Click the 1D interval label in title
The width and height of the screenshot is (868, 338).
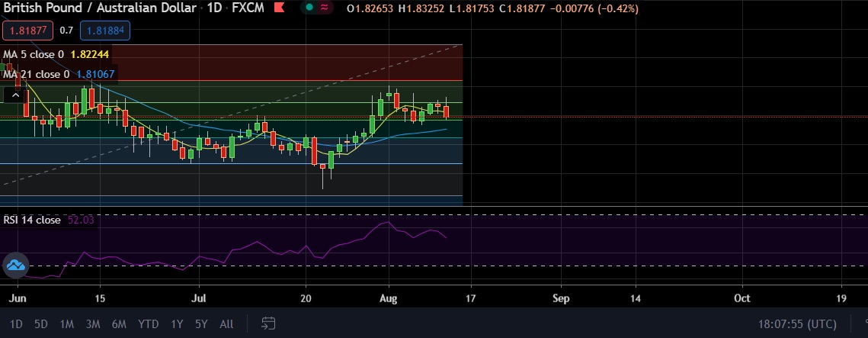[214, 8]
